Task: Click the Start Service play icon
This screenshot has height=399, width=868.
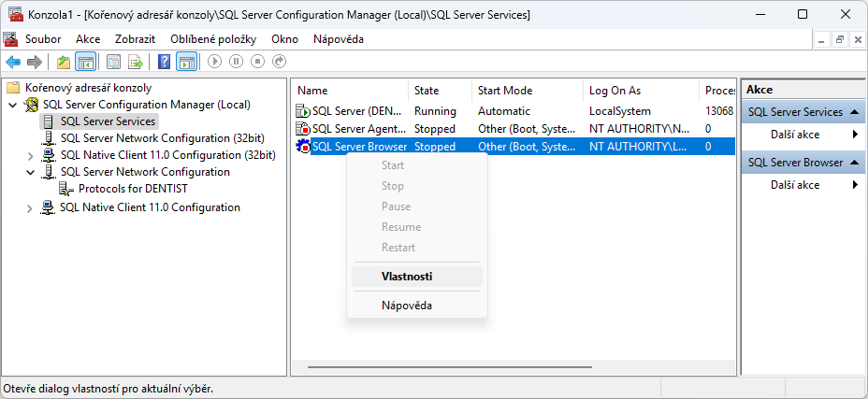Action: (x=215, y=62)
